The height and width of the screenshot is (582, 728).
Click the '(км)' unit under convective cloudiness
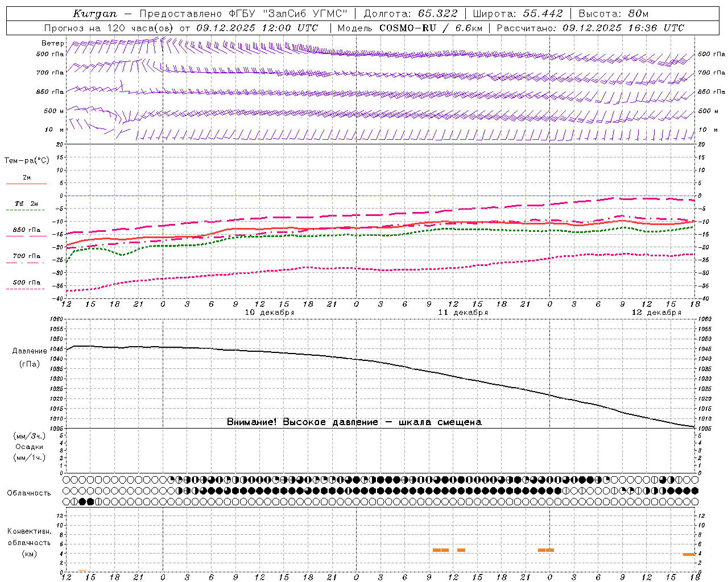tap(30, 554)
